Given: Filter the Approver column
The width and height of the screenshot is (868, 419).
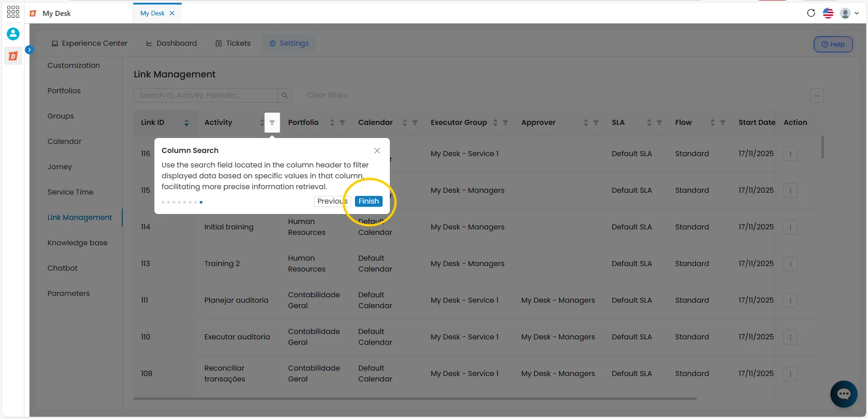Looking at the screenshot, I should [x=596, y=123].
